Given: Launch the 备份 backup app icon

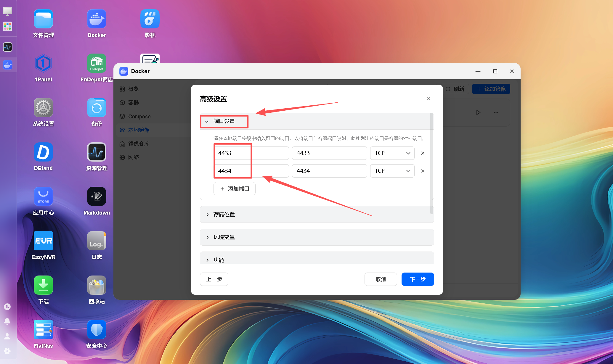Looking at the screenshot, I should pos(97,108).
